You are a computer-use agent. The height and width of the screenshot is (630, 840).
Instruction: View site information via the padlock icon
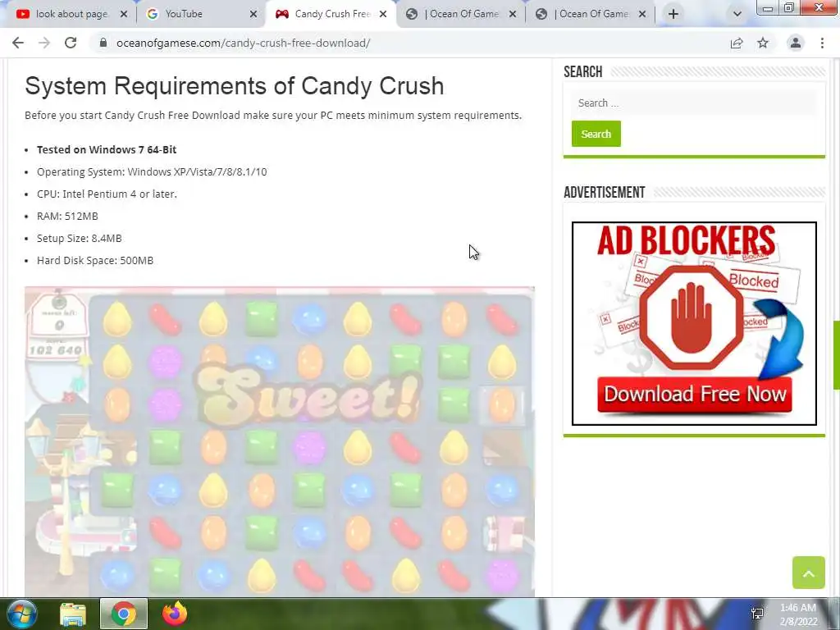(103, 43)
